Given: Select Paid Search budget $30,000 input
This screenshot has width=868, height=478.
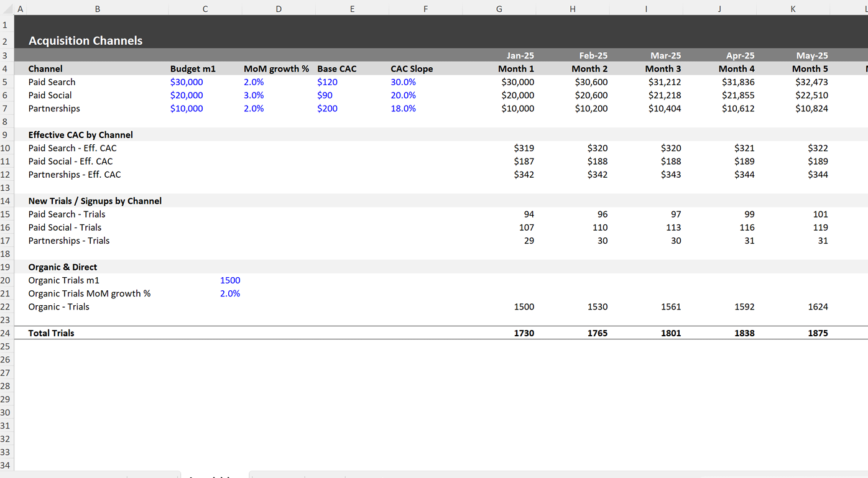Looking at the screenshot, I should click(x=187, y=82).
